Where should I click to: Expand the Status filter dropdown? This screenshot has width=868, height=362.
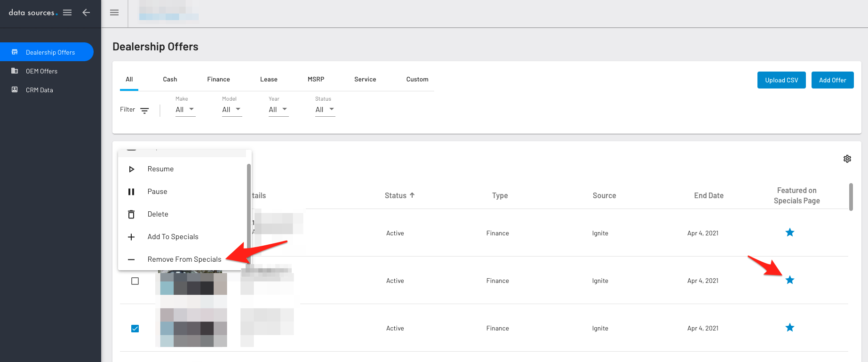click(x=325, y=110)
